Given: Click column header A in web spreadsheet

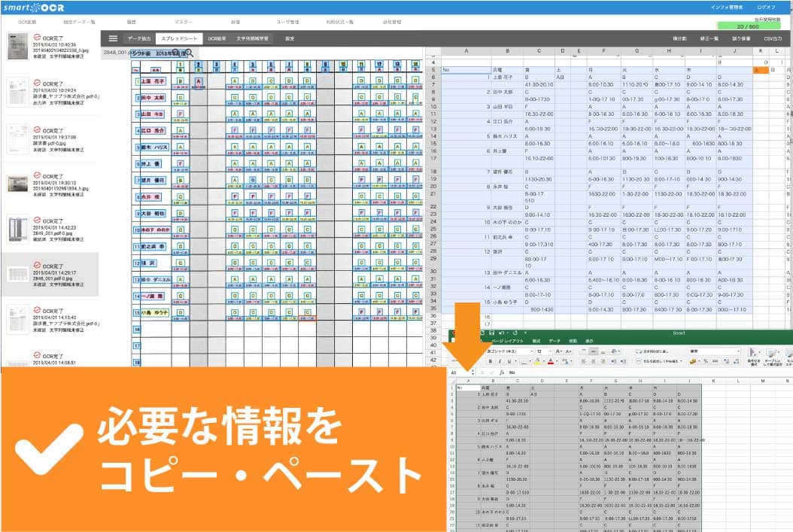Looking at the screenshot, I should 466,51.
